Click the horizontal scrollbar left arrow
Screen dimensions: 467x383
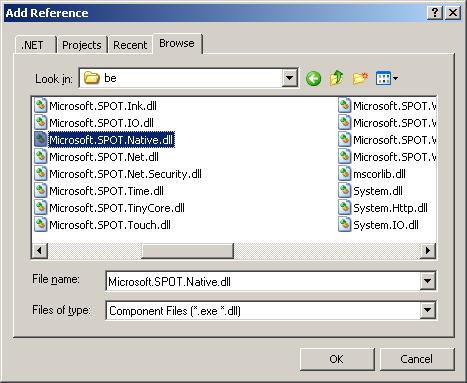click(x=40, y=250)
